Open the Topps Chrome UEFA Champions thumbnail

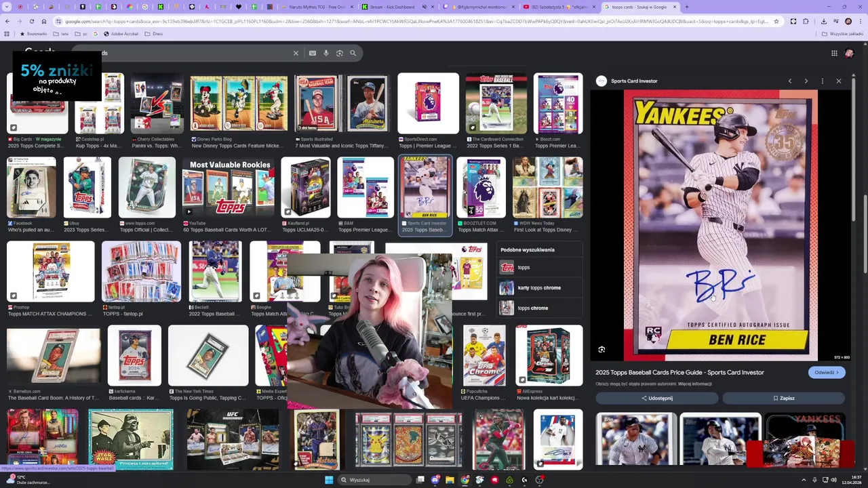(484, 356)
